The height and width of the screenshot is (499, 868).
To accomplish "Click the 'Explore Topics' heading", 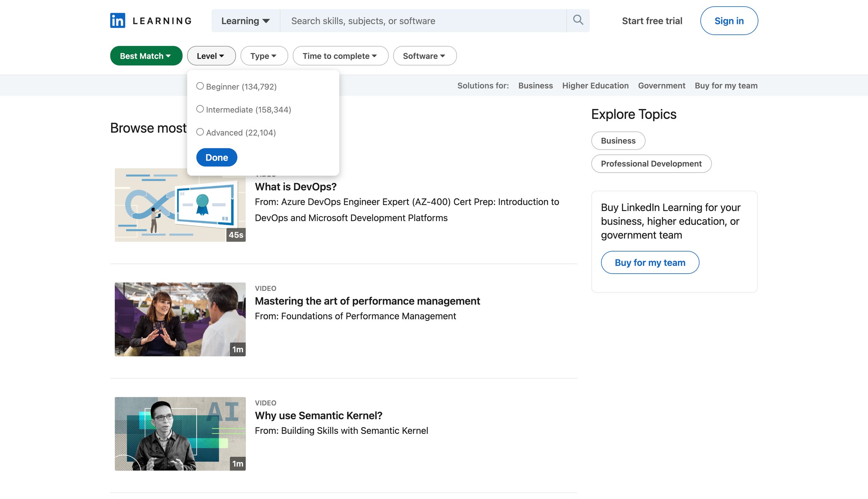I will [634, 114].
